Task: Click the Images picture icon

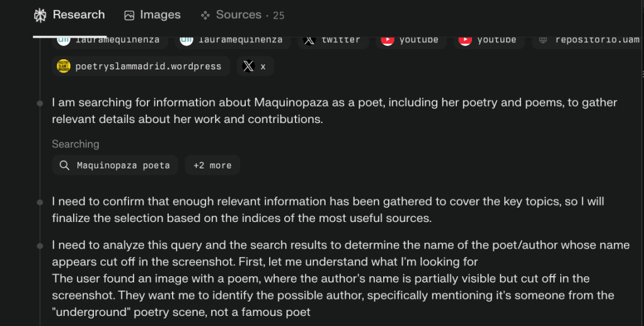Action: (129, 15)
